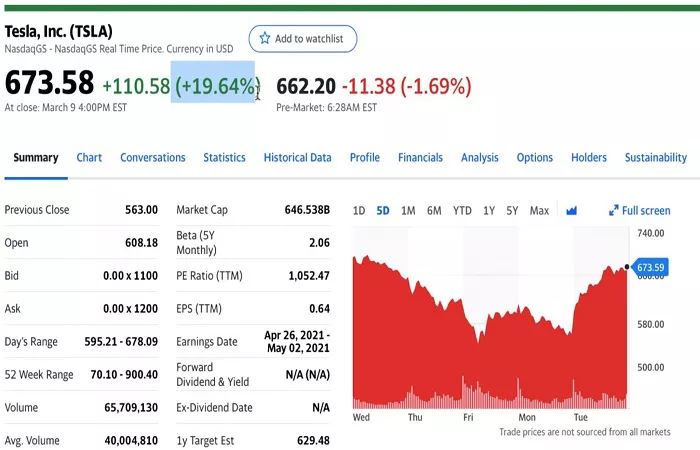This screenshot has width=700, height=450.
Task: Click the star icon in Add to watchlist
Action: (265, 38)
